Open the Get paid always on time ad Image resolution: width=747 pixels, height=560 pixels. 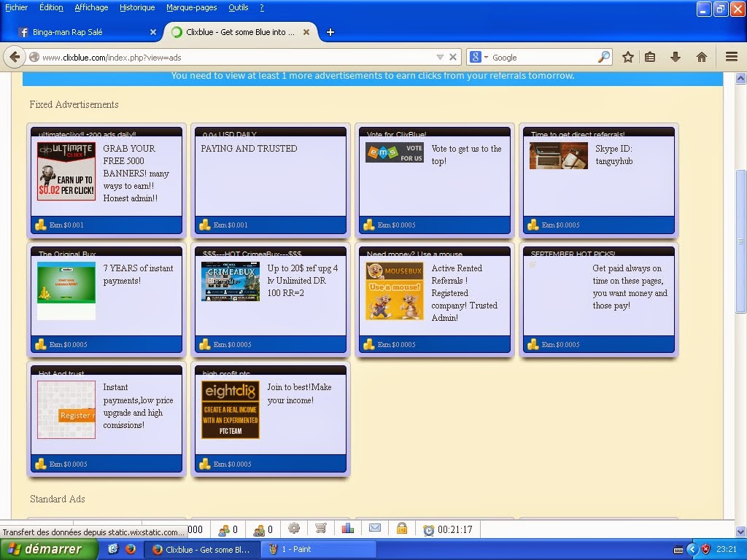(x=630, y=287)
